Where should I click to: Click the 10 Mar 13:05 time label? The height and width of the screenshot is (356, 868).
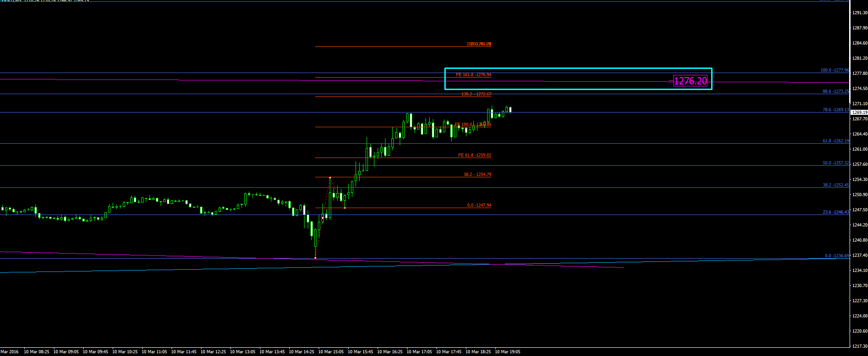coord(242,352)
